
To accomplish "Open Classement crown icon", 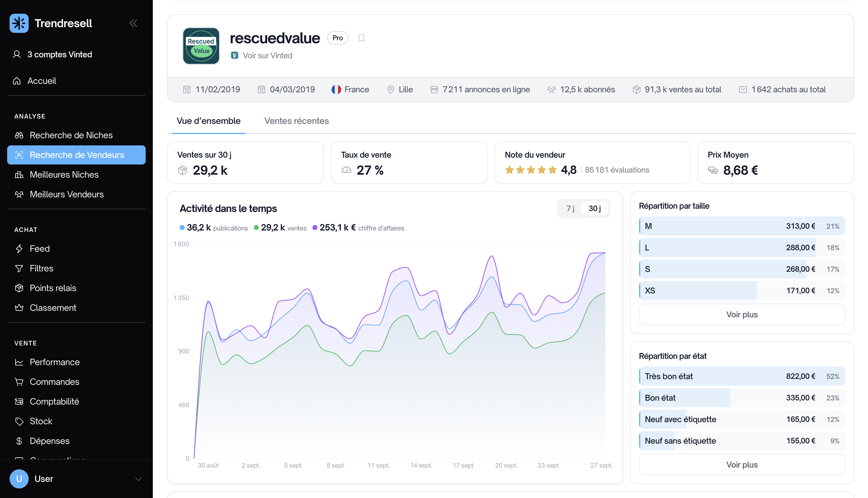I will pyautogui.click(x=19, y=308).
